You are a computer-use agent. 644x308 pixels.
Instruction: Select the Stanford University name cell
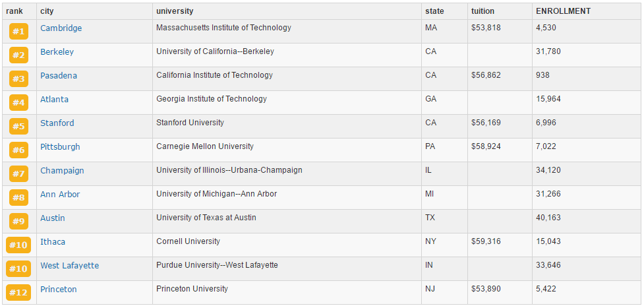(x=287, y=127)
